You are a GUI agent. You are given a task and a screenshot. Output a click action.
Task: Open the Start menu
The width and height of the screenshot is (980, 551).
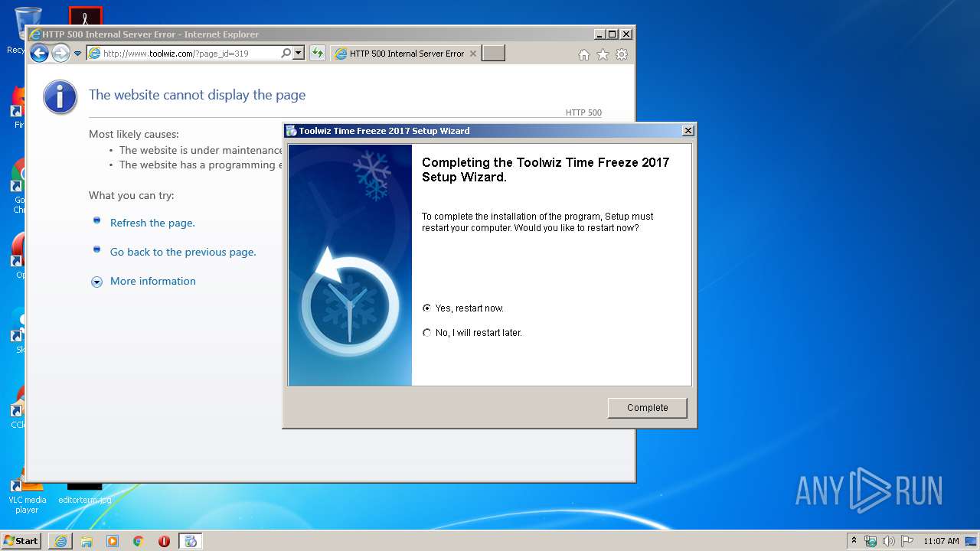(x=21, y=540)
